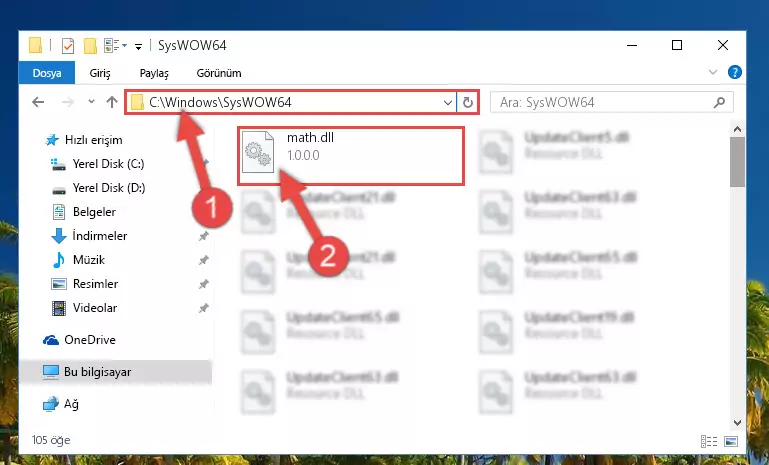Click the math.dll file name
769x465 pixels.
click(310, 138)
